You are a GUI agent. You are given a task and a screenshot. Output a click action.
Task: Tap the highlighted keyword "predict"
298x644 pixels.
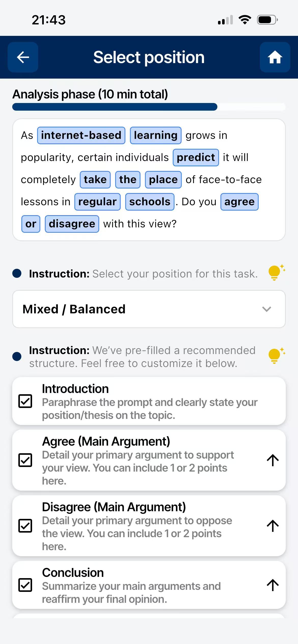[x=196, y=157]
